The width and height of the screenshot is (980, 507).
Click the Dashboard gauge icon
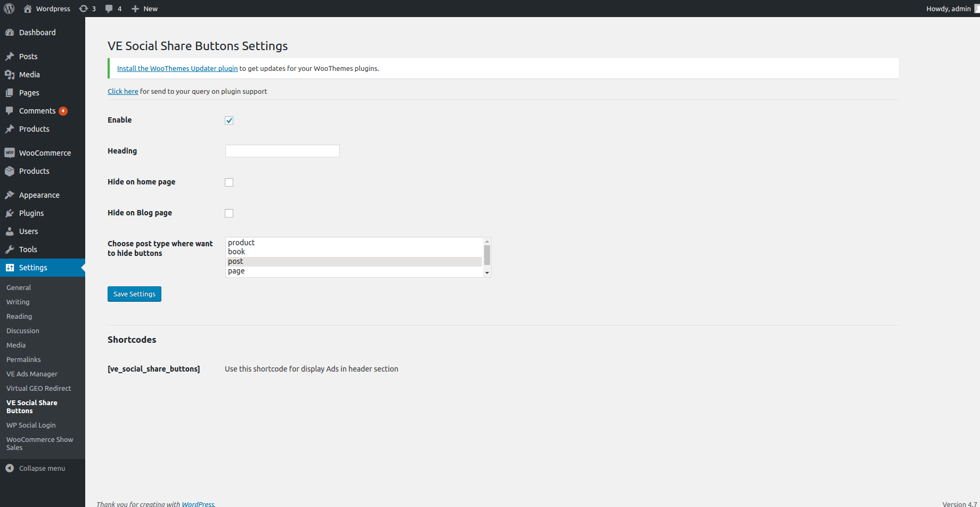(10, 33)
